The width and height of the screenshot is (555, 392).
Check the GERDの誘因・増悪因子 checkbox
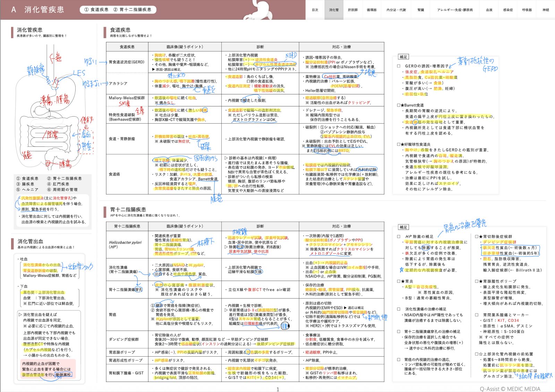click(399, 66)
